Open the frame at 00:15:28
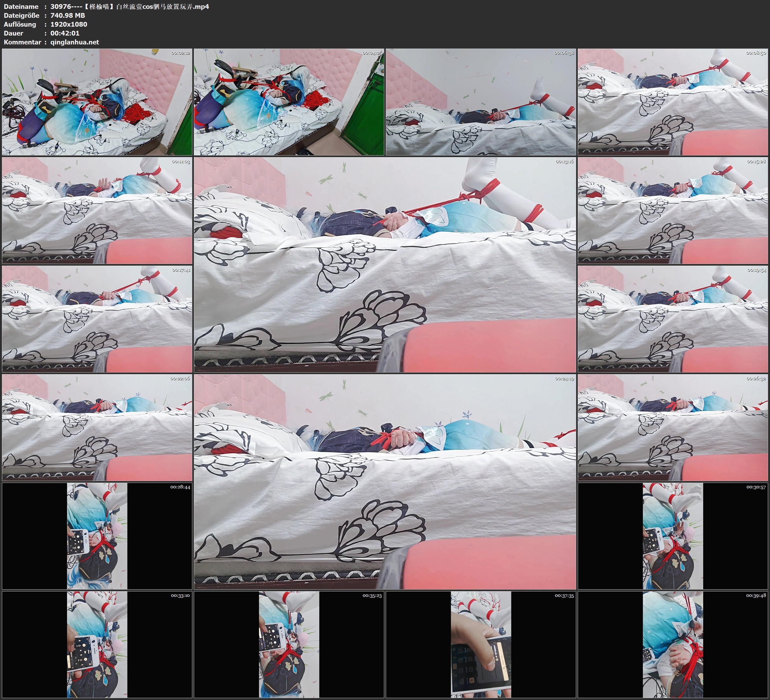This screenshot has height=700, width=770. point(673,210)
